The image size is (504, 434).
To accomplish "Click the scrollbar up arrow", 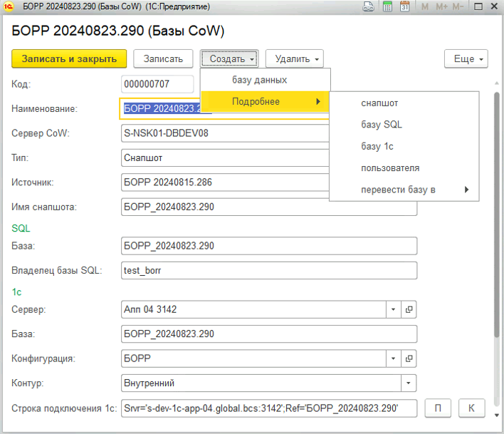I will 497,83.
